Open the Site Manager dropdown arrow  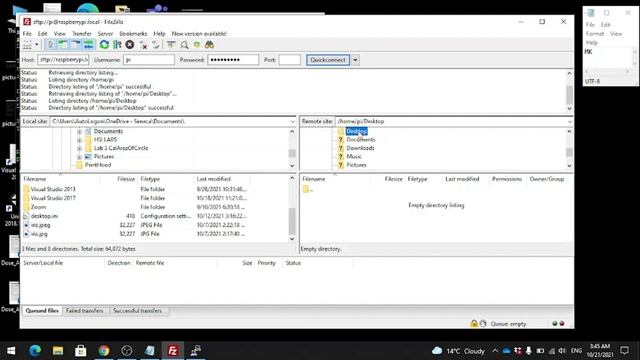click(37, 45)
